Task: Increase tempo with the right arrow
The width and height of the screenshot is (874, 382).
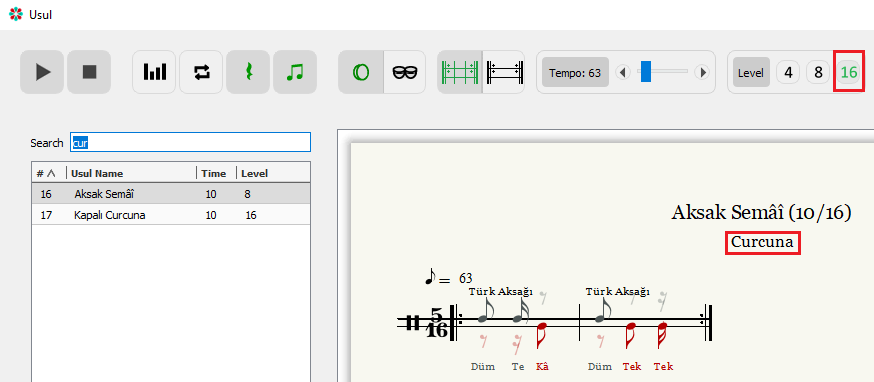Action: (x=703, y=72)
